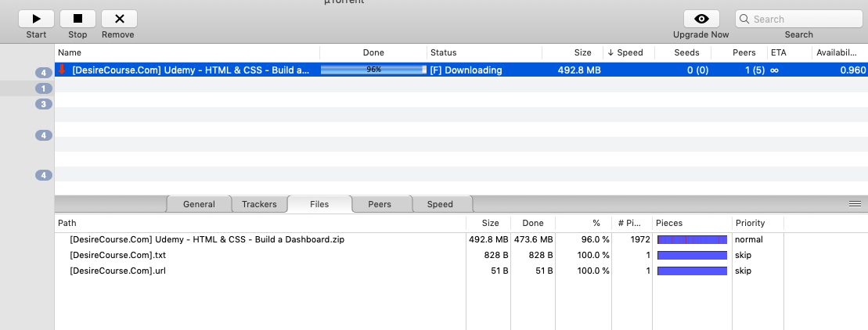
Task: Click the [F] Downloading status cell
Action: click(x=466, y=70)
